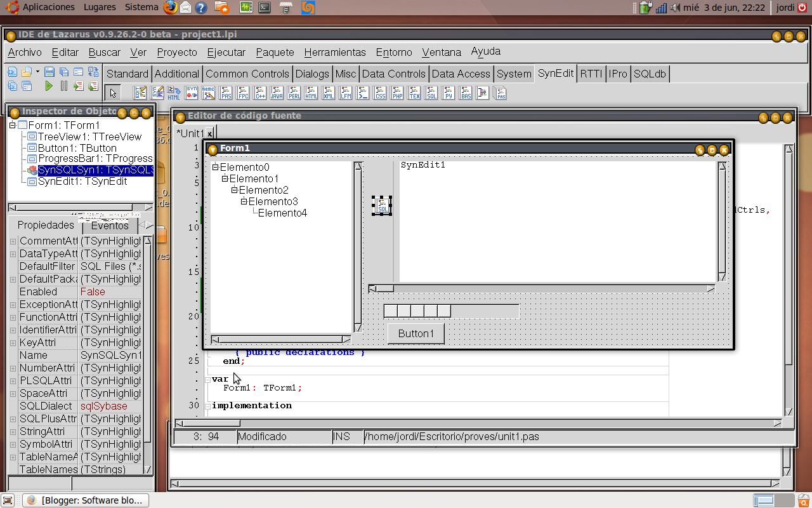Image resolution: width=812 pixels, height=508 pixels.
Task: Click the Pause button in IDE toolbar
Action: 63,86
